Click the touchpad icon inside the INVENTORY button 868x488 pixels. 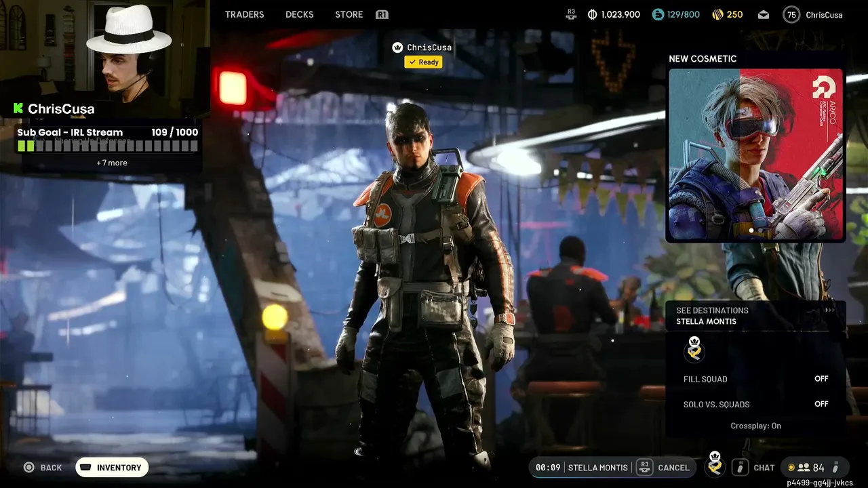click(86, 468)
